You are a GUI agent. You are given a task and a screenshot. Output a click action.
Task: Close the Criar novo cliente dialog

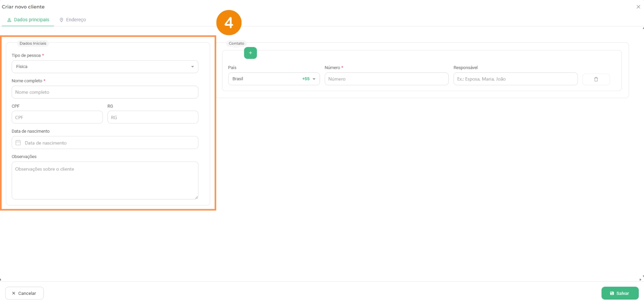(x=638, y=7)
